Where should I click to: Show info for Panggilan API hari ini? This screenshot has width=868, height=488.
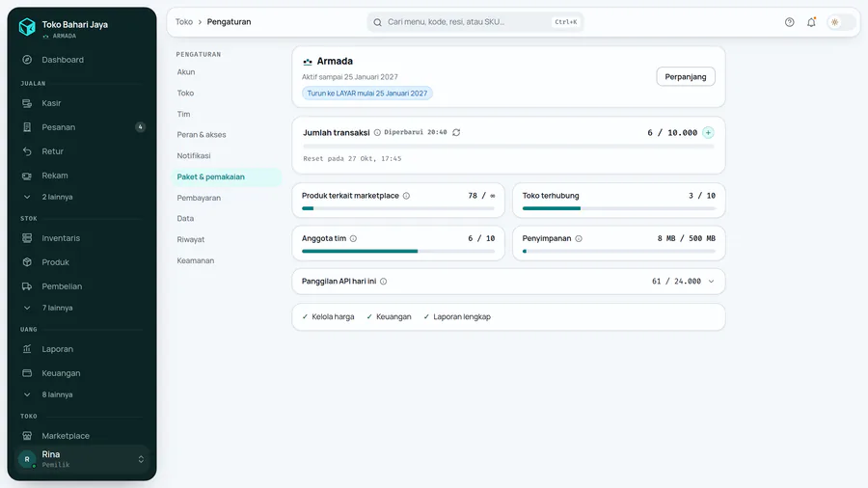coord(383,281)
